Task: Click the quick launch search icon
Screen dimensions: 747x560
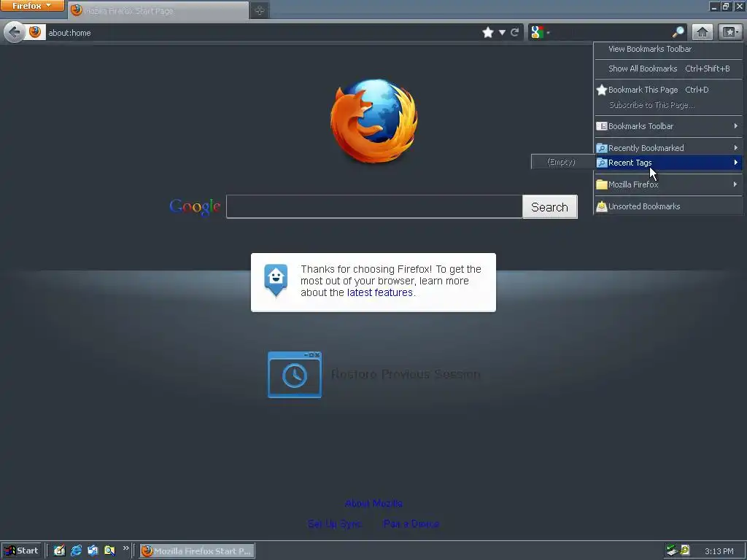Action: click(x=109, y=551)
